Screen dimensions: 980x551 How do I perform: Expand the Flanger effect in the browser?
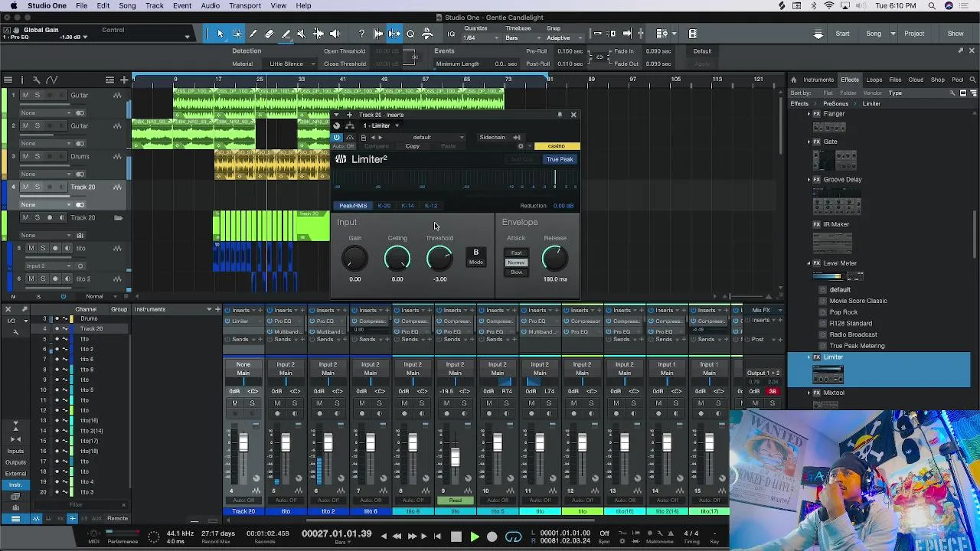click(809, 114)
